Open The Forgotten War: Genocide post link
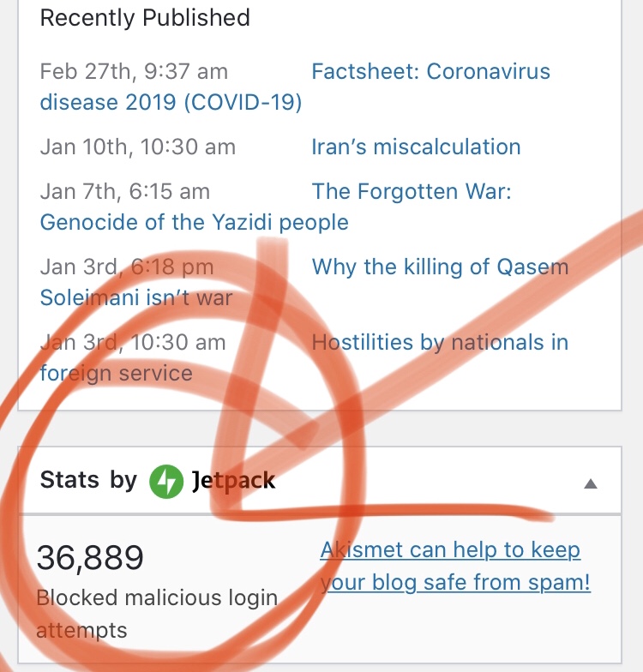Viewport: 643px width, 672px height. coord(412,191)
